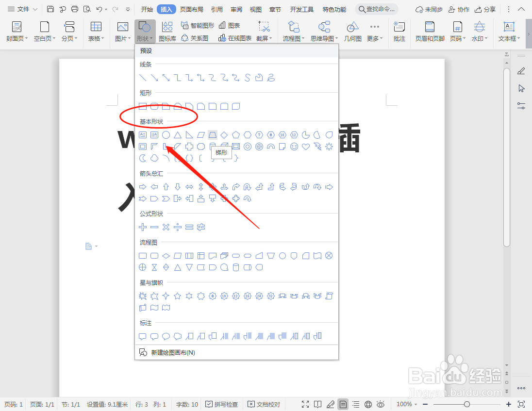Screen dimensions: 532x411
Task: Expand the Watermark dropdown
Action: tap(480, 31)
